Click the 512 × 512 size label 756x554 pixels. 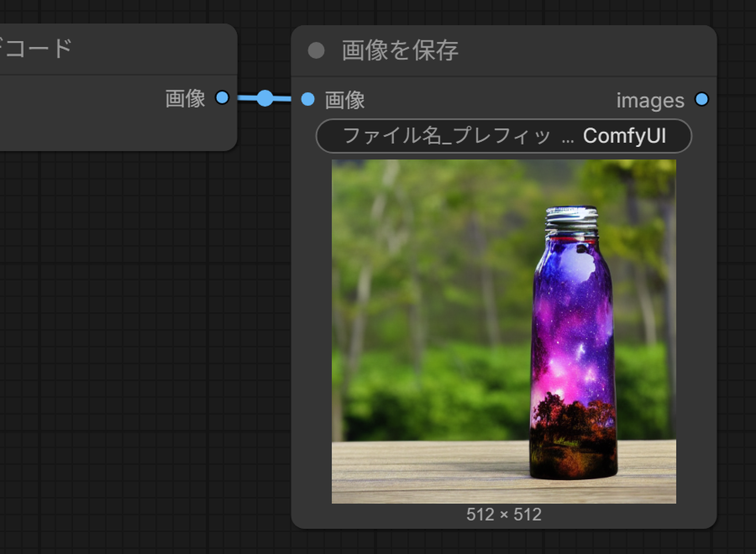pos(504,514)
